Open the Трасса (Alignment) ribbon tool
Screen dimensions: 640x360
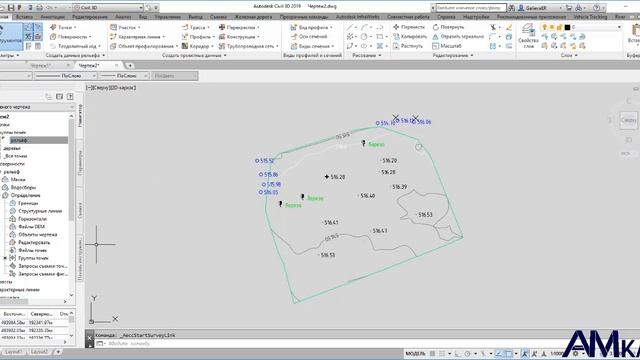196,27
